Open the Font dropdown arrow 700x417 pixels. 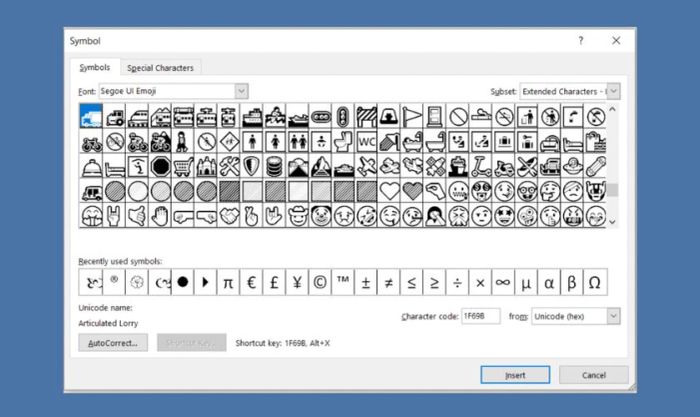[x=242, y=91]
